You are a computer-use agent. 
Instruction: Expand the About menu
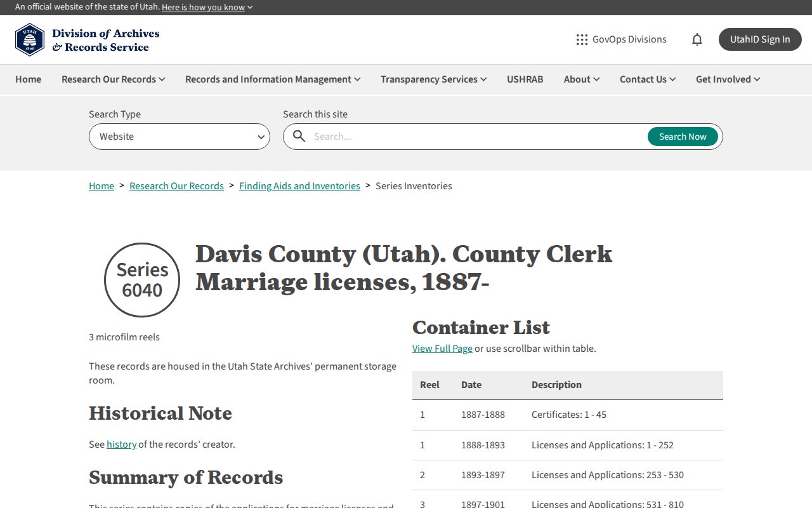point(582,79)
